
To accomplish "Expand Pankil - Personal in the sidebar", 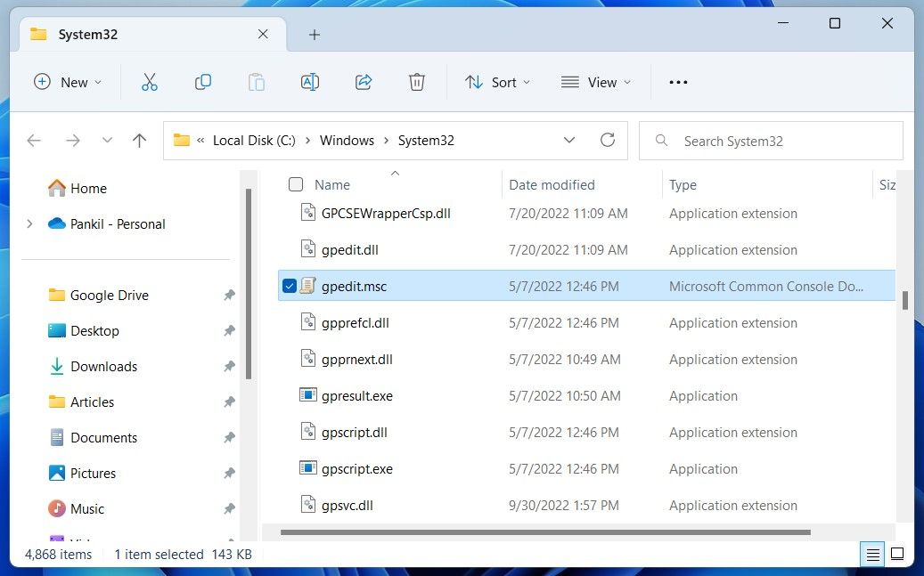I will pyautogui.click(x=29, y=223).
